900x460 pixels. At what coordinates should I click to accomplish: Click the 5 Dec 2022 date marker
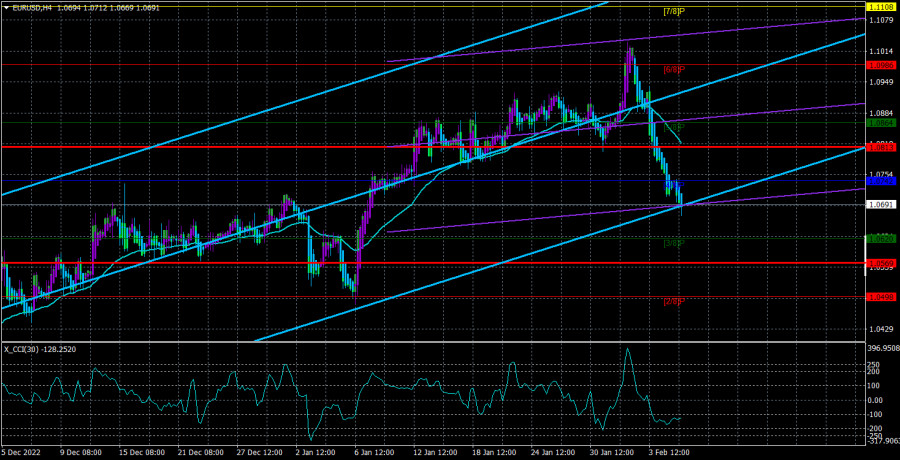(x=24, y=452)
